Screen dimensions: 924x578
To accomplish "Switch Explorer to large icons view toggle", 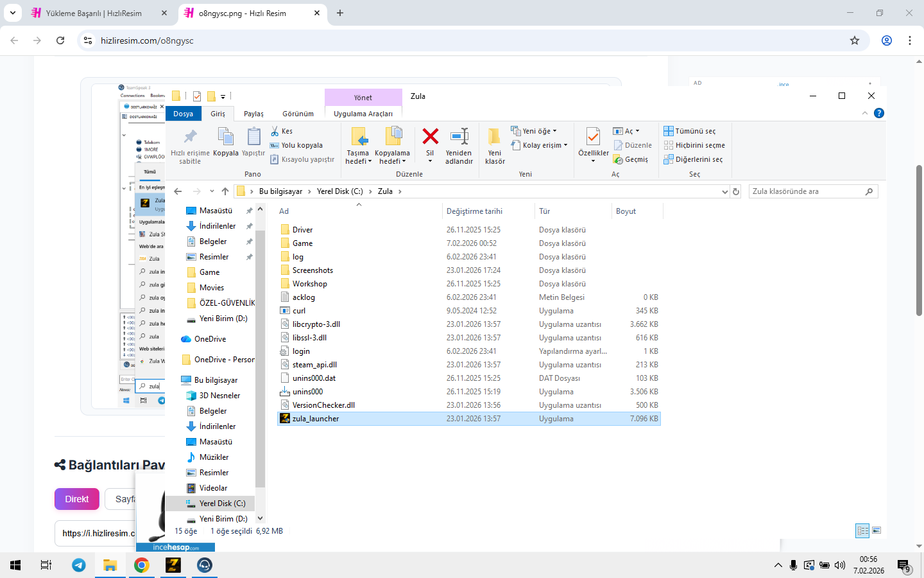I will tap(877, 530).
